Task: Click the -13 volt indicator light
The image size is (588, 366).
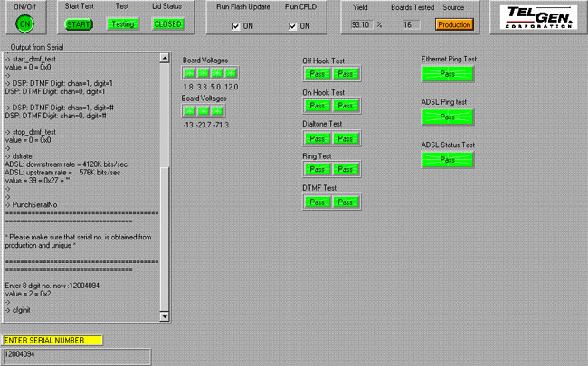Action: [x=190, y=111]
